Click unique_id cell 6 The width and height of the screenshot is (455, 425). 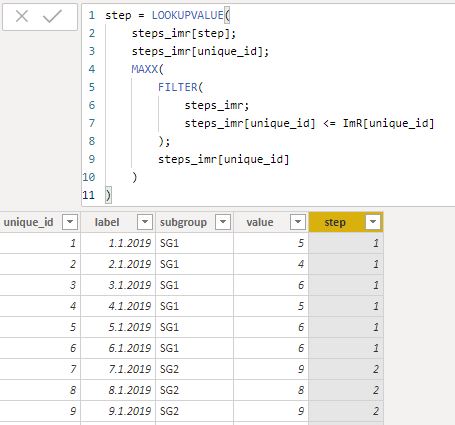[40, 348]
